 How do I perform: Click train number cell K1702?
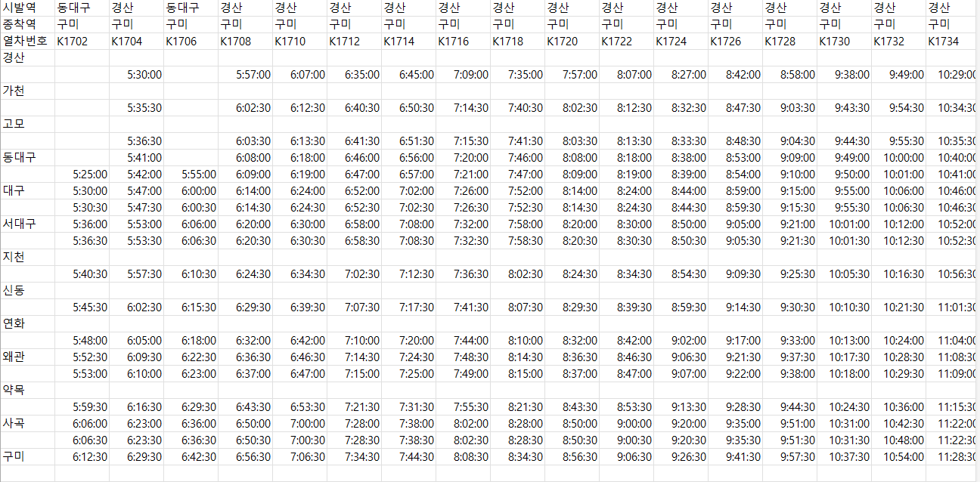pyautogui.click(x=82, y=42)
